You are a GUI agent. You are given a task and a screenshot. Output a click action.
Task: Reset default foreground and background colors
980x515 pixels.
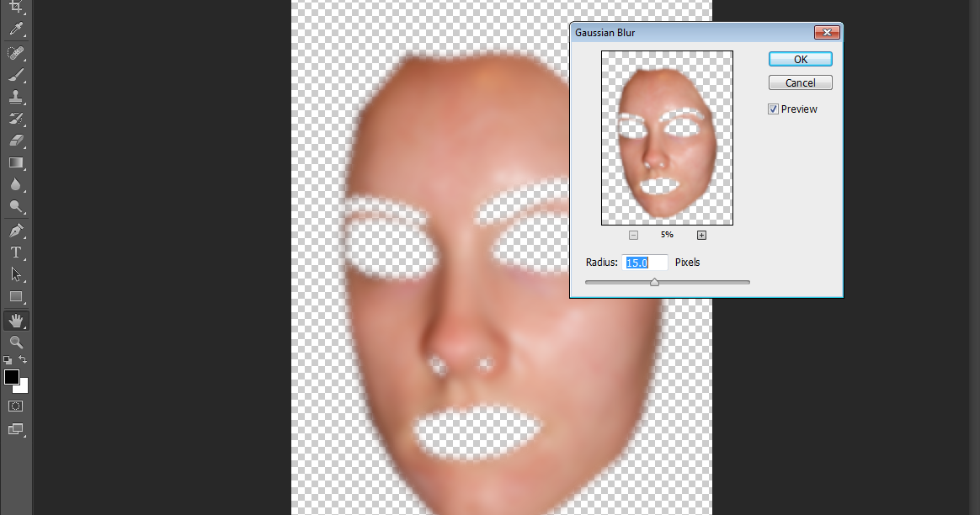click(x=7, y=358)
